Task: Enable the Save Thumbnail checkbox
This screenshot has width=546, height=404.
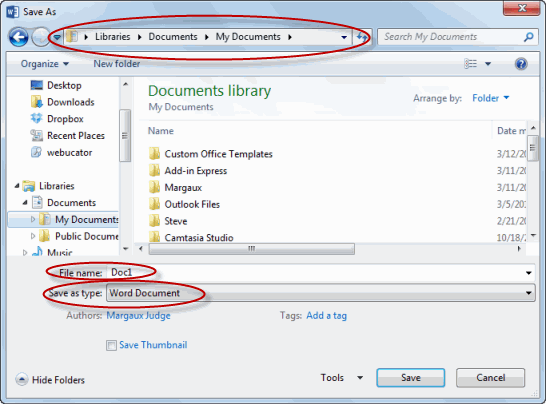Action: click(111, 345)
